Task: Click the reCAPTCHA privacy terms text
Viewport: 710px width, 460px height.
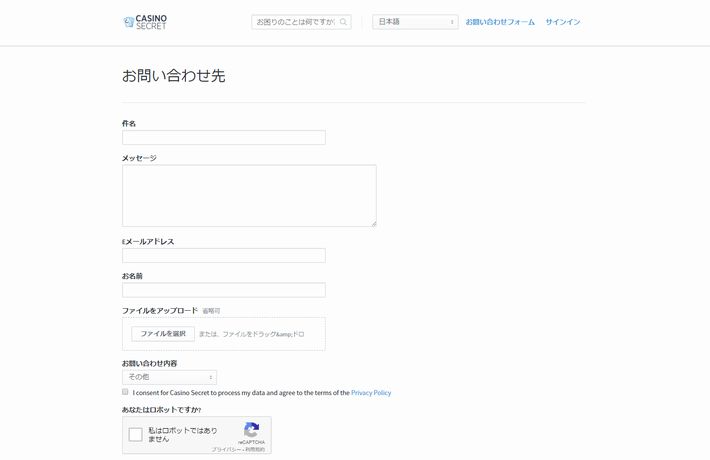Action: click(238, 450)
